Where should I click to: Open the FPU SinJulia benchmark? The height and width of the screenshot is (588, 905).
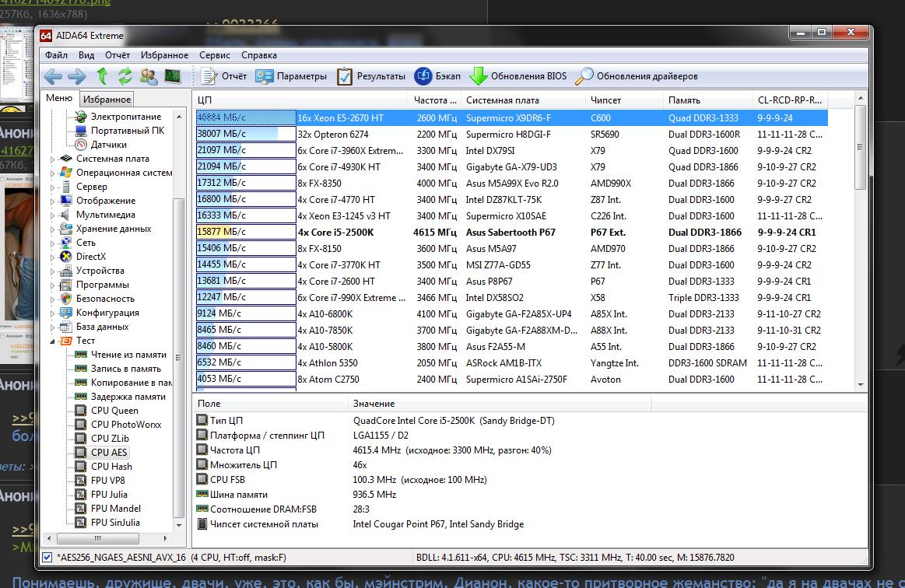point(115,522)
